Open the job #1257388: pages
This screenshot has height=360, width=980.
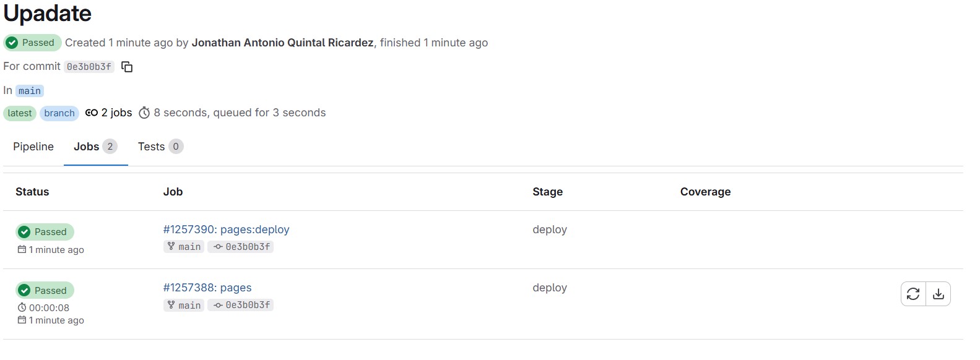tap(207, 288)
